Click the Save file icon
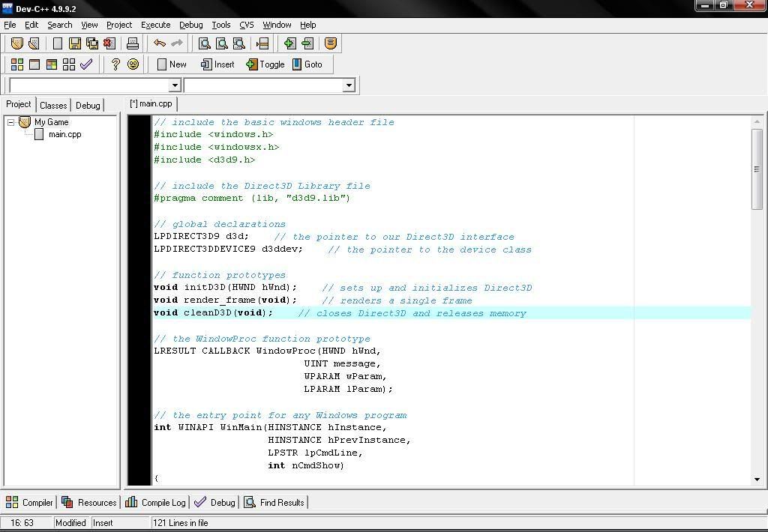The width and height of the screenshot is (768, 532). 75,43
